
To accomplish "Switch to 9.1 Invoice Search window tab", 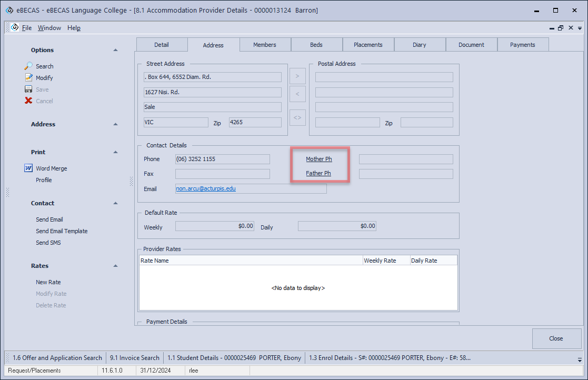I will point(135,358).
